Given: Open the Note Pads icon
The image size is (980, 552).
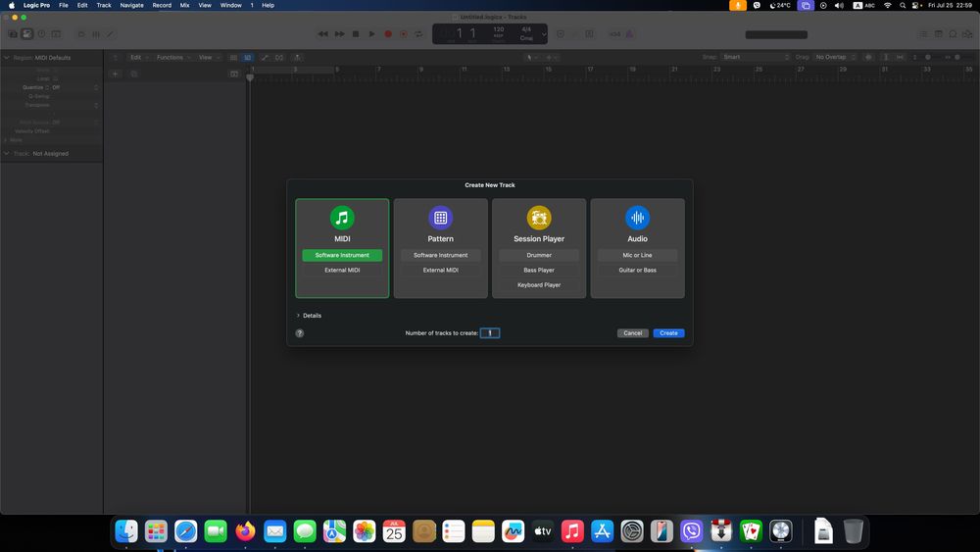Looking at the screenshot, I should coord(938,33).
